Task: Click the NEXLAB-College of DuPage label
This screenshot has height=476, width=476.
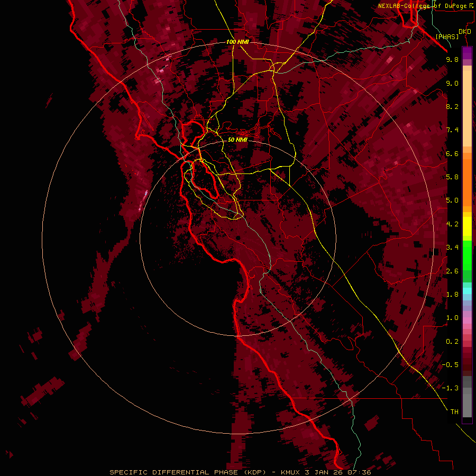Action: point(423,6)
